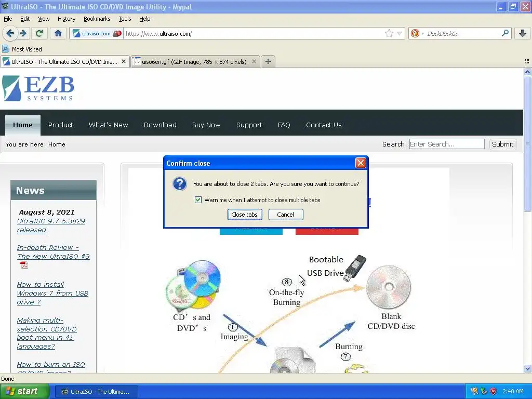The width and height of the screenshot is (532, 399).
Task: Open the View menu
Action: (x=44, y=19)
